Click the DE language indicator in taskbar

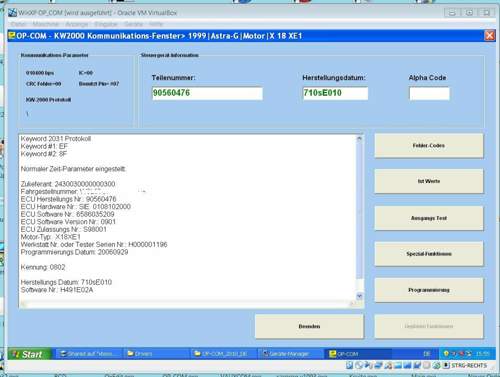point(427,354)
